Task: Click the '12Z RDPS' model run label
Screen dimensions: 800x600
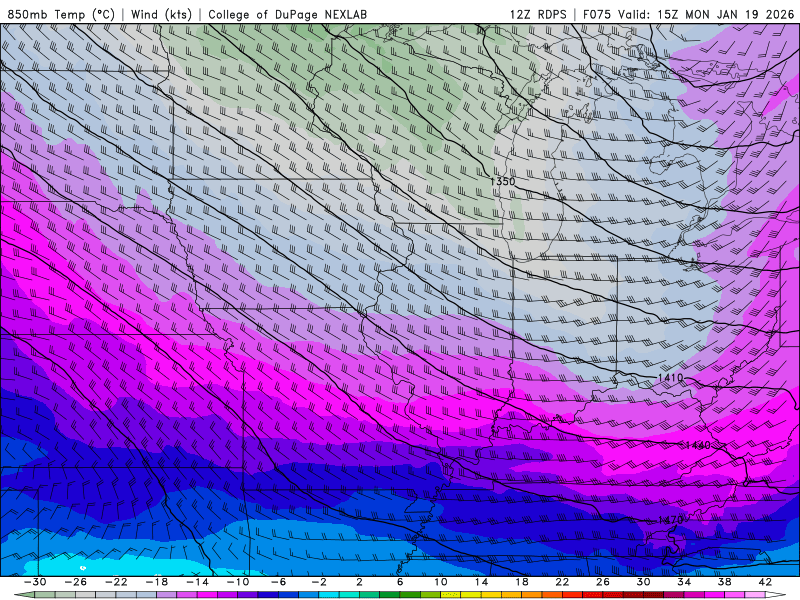Action: [538, 14]
